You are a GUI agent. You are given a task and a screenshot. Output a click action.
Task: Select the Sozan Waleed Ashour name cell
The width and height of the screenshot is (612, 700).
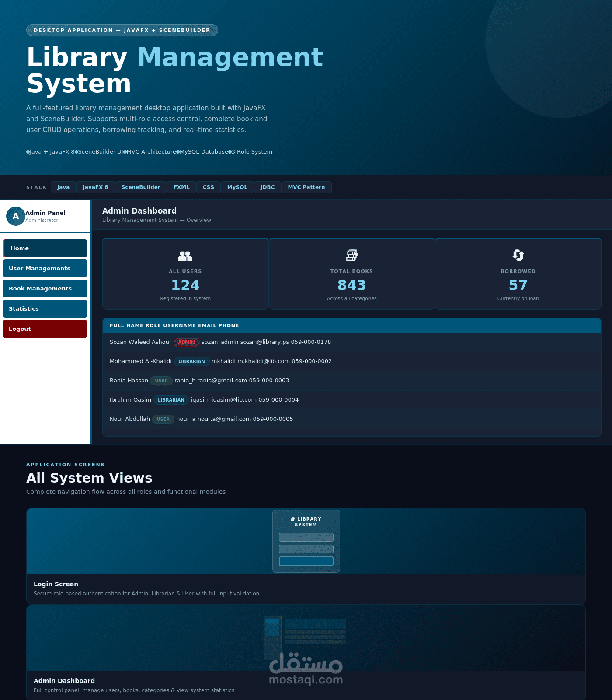tap(140, 342)
